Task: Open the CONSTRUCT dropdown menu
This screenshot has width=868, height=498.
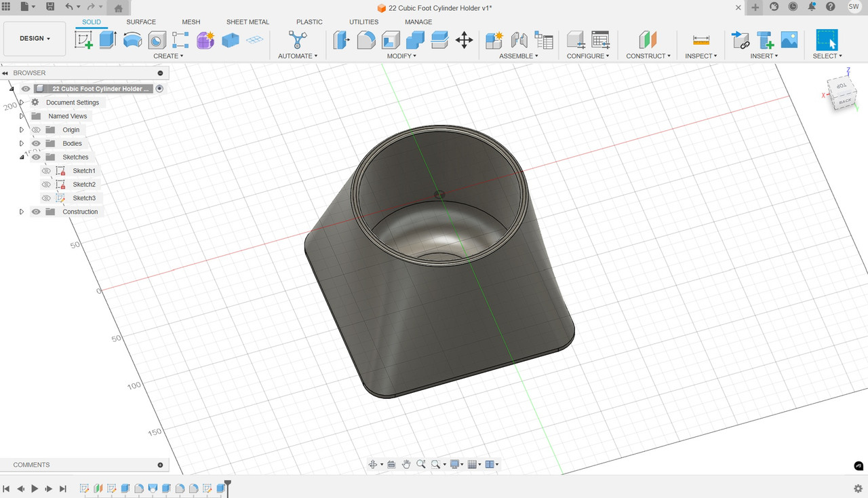Action: point(648,56)
